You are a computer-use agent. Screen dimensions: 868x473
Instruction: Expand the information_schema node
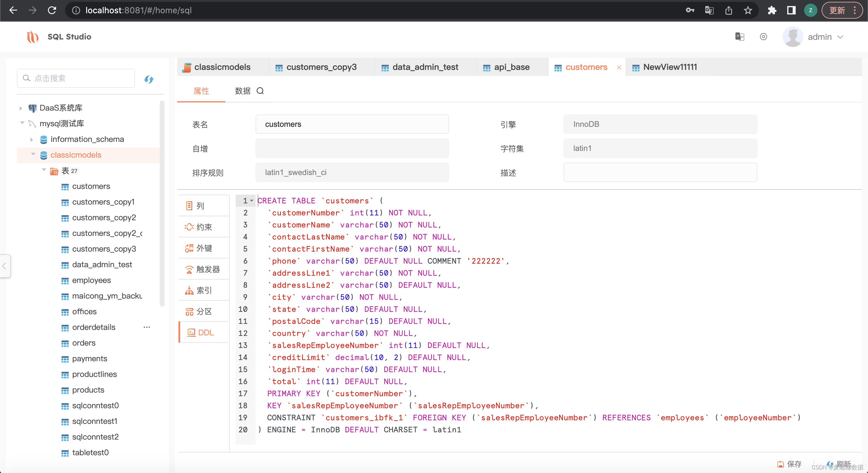[32, 139]
